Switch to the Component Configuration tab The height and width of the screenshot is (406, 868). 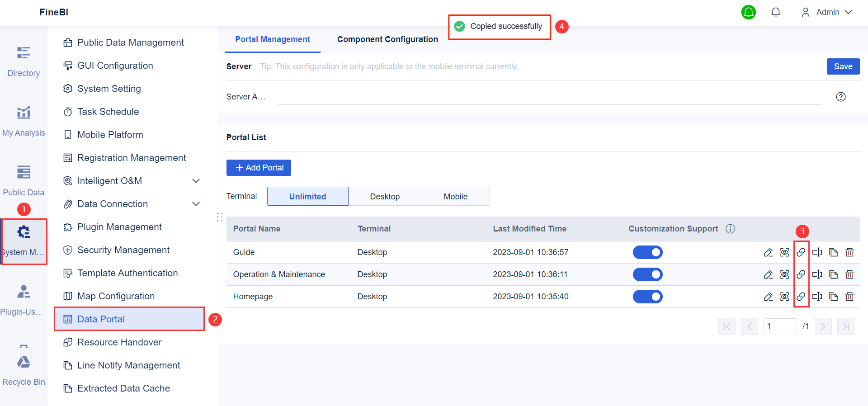[x=387, y=39]
